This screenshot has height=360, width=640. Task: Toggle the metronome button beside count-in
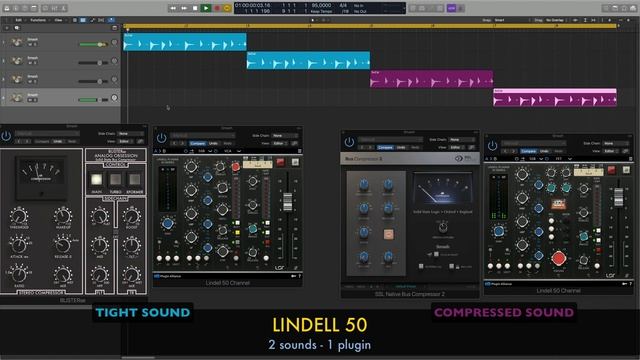tap(460, 8)
